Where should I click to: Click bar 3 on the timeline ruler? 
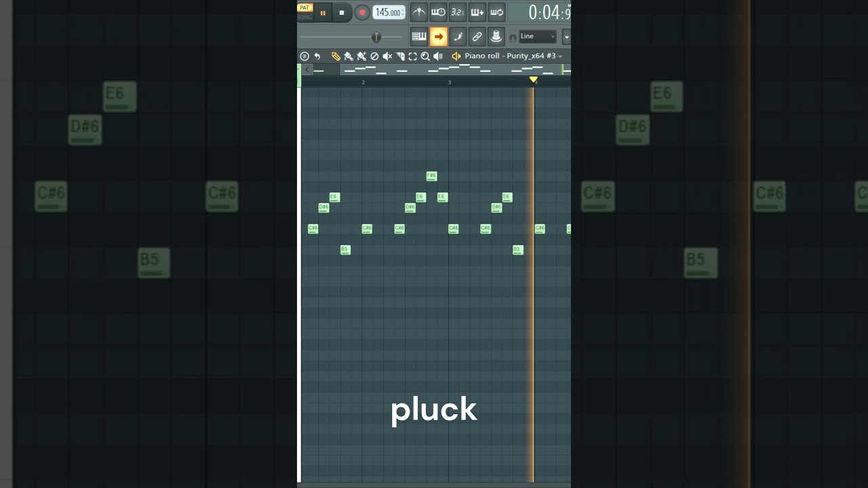click(x=449, y=82)
